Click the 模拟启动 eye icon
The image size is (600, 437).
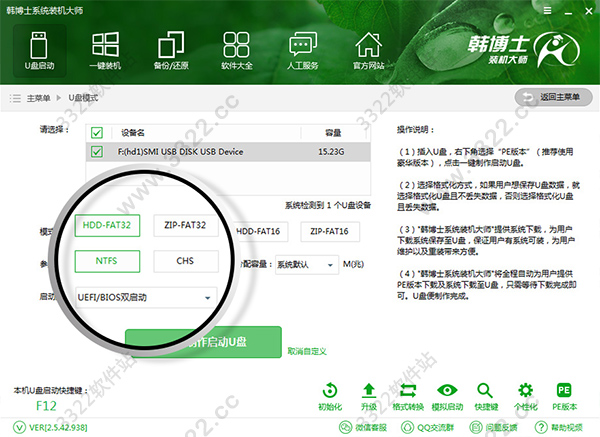point(447,396)
